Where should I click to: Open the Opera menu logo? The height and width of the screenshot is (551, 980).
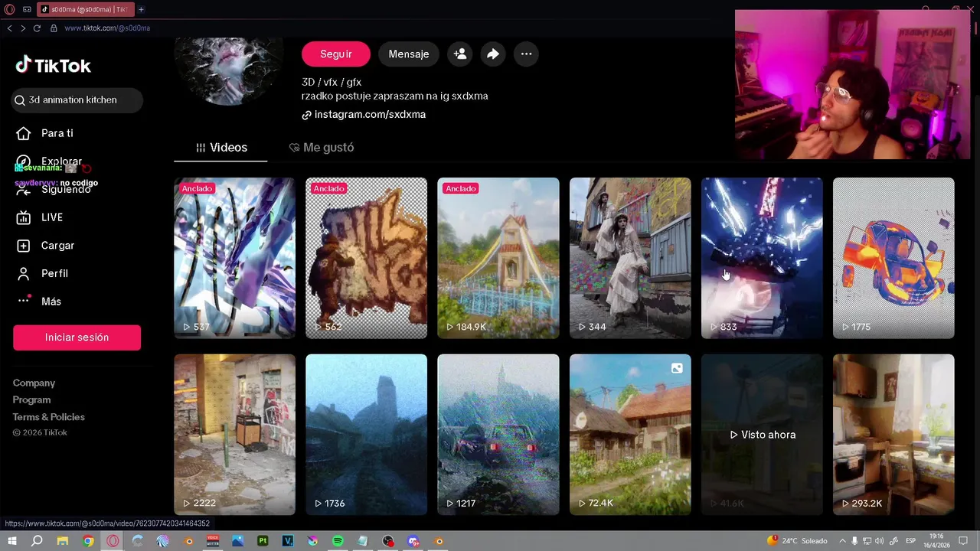pos(9,9)
